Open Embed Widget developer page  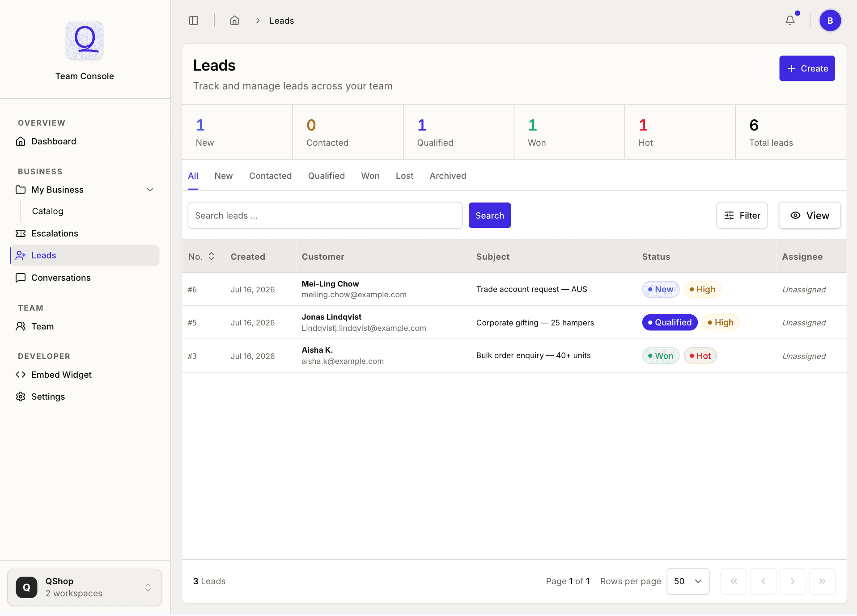pos(85,375)
